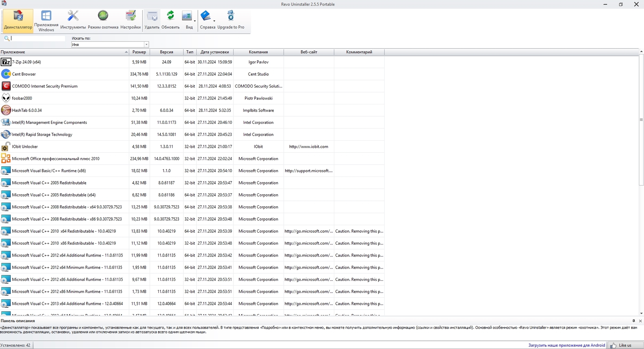Open Загрузить наше приложение для Android link
Screen dimensions: 644x349
coord(567,345)
